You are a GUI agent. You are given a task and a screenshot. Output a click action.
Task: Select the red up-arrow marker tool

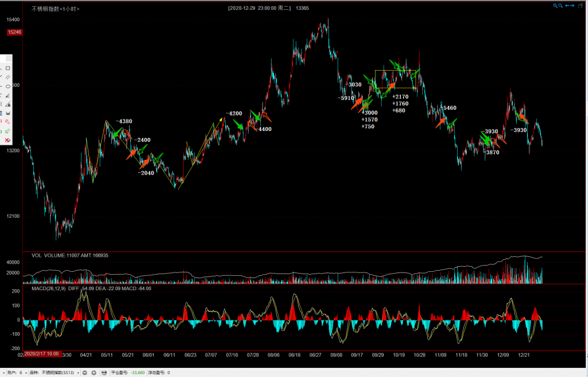click(x=8, y=122)
